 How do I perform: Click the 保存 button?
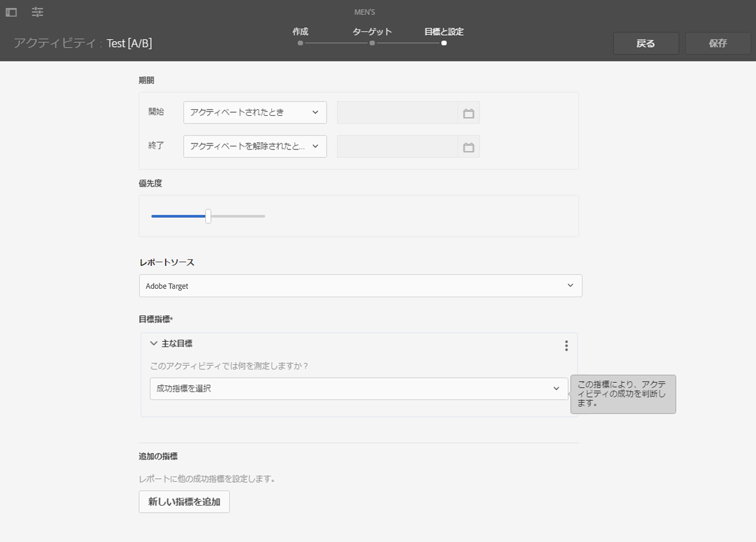point(718,43)
